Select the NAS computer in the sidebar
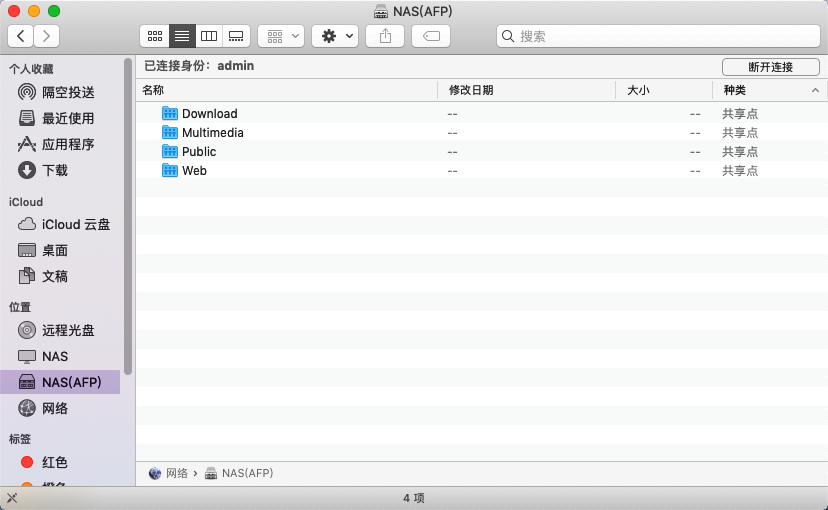 click(60, 356)
